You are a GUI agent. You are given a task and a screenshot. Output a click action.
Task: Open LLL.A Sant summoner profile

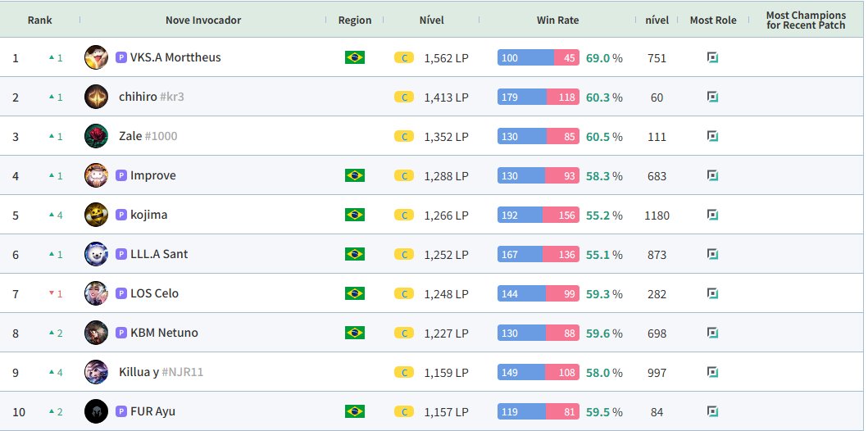(x=159, y=254)
